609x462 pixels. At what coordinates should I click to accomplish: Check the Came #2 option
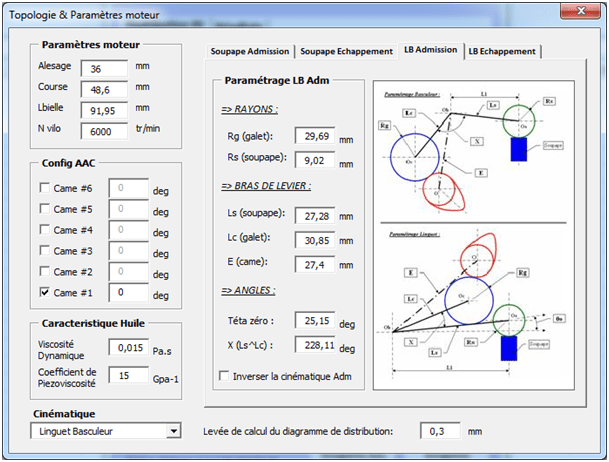tap(44, 272)
